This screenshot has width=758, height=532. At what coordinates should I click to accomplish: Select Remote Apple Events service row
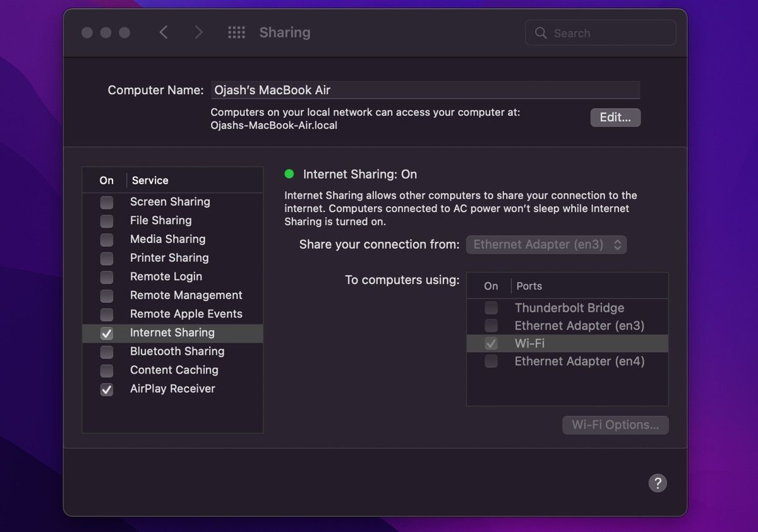[172, 314]
